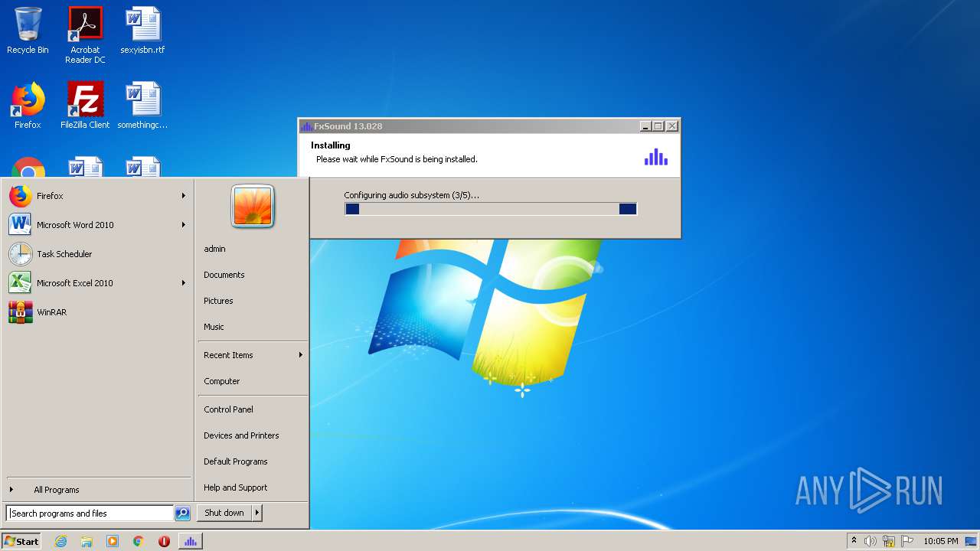This screenshot has width=980, height=551.
Task: Open Documents from Start menu
Action: click(224, 275)
